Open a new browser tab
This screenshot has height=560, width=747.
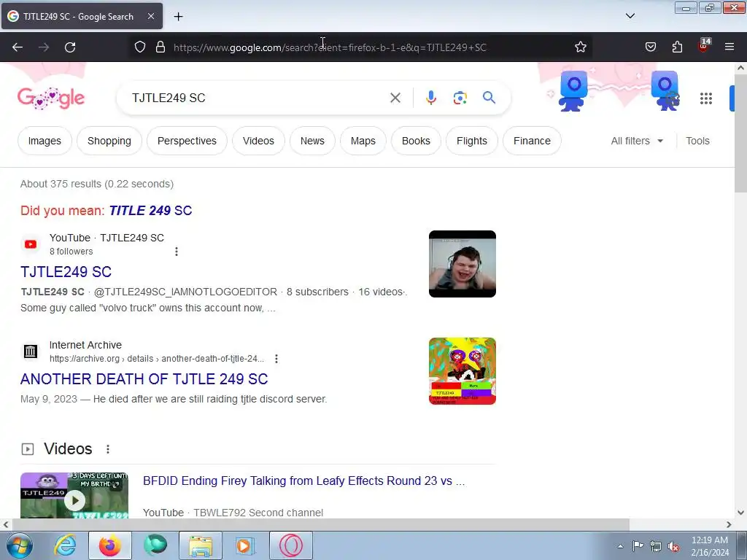tap(178, 17)
